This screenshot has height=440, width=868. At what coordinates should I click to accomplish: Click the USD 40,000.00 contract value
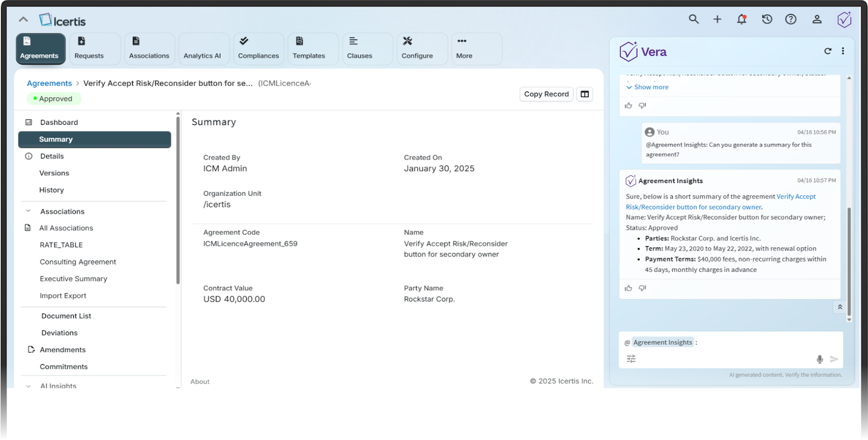click(234, 299)
